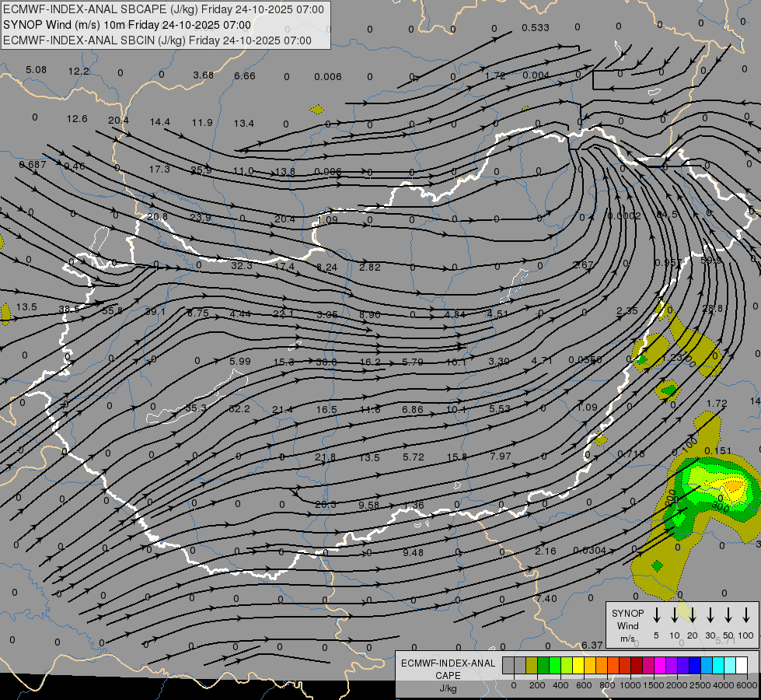Click the '5.08' value on the map
The image size is (761, 700).
[x=36, y=69]
